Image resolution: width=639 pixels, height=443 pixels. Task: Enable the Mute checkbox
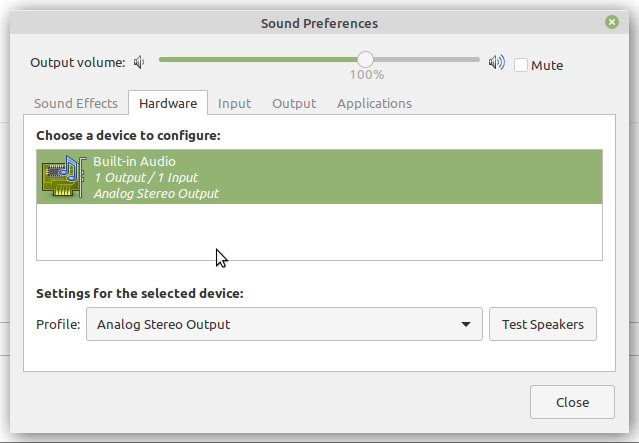click(x=520, y=65)
